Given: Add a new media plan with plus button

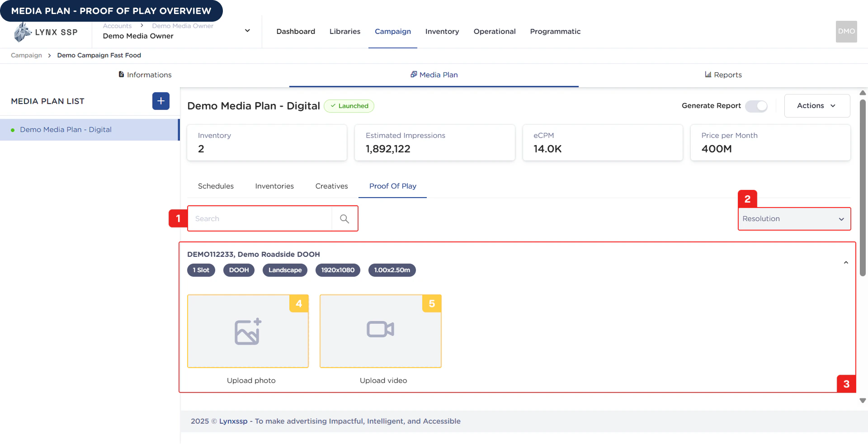Looking at the screenshot, I should tap(161, 101).
